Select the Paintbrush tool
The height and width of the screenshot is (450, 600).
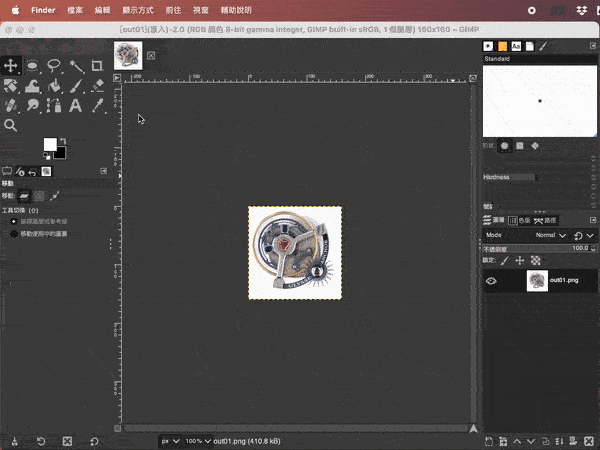[76, 86]
